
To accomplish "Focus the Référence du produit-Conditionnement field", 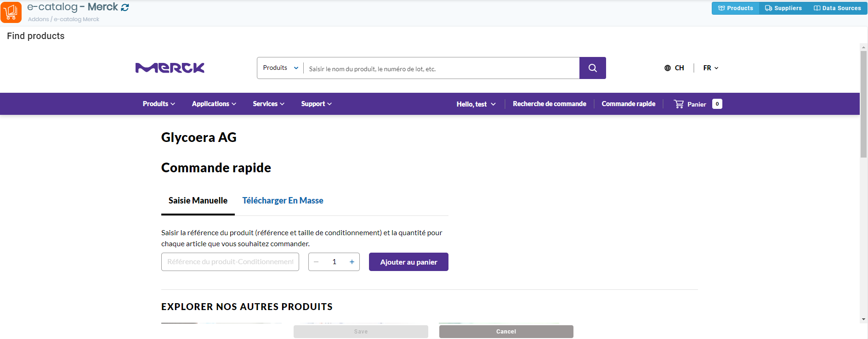I will pos(230,262).
